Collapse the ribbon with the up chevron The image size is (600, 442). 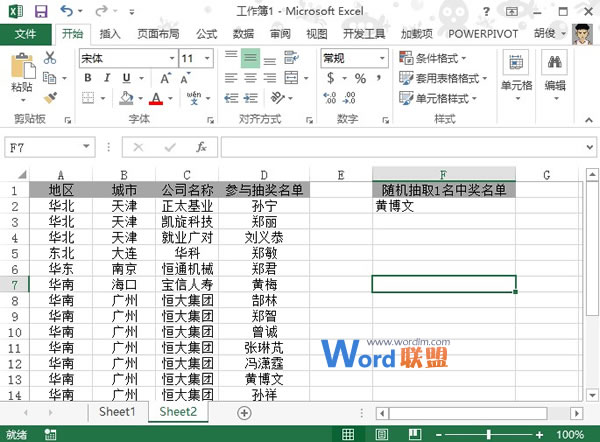[x=589, y=120]
